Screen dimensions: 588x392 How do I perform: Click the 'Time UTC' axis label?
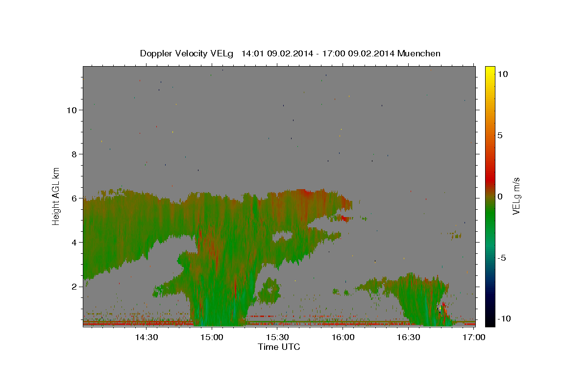pos(279,347)
